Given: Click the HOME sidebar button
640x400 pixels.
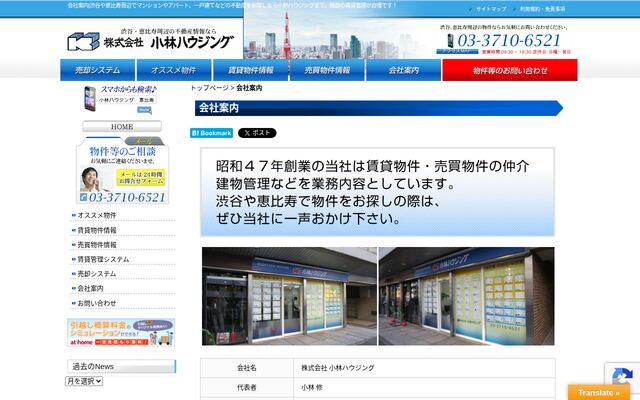Looking at the screenshot, I should tap(122, 127).
